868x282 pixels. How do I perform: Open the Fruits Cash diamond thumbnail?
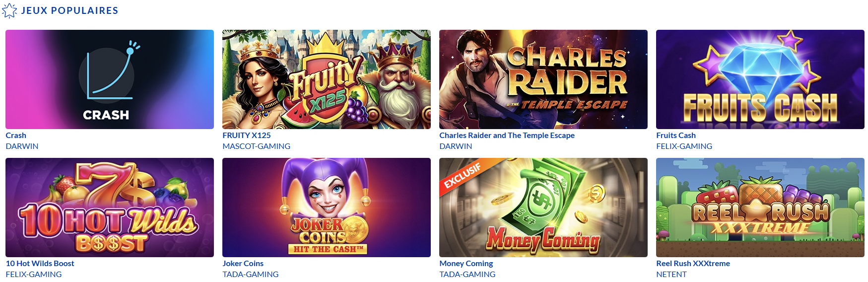point(760,79)
